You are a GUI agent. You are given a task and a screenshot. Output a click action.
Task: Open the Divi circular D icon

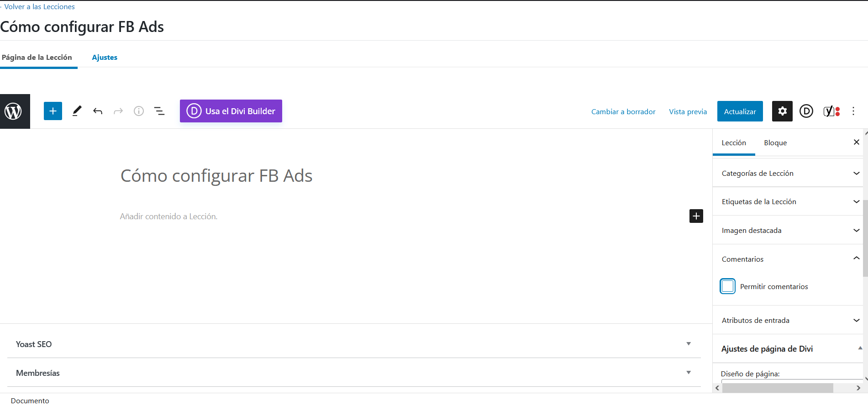806,111
